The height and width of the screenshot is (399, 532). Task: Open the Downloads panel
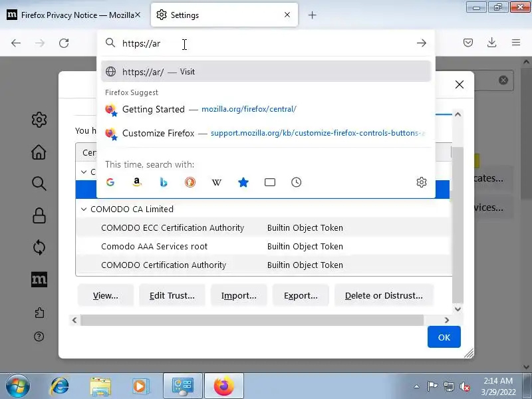pyautogui.click(x=491, y=43)
